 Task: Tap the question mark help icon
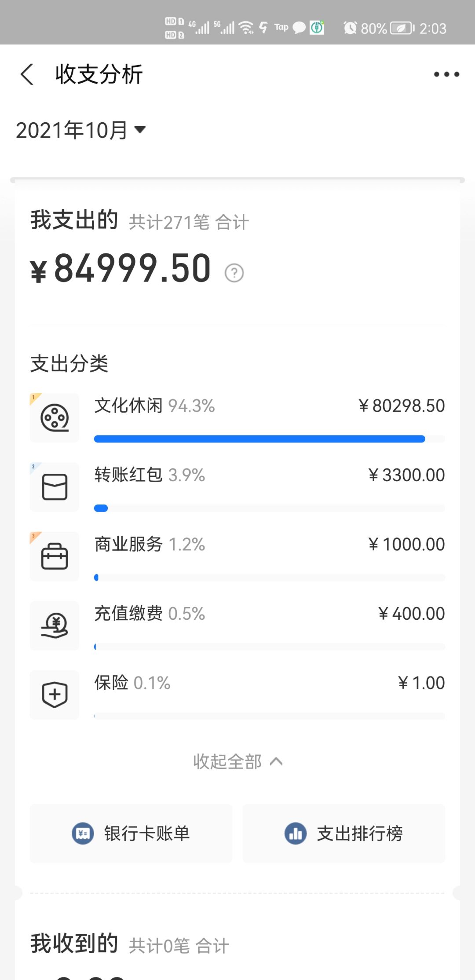[234, 273]
